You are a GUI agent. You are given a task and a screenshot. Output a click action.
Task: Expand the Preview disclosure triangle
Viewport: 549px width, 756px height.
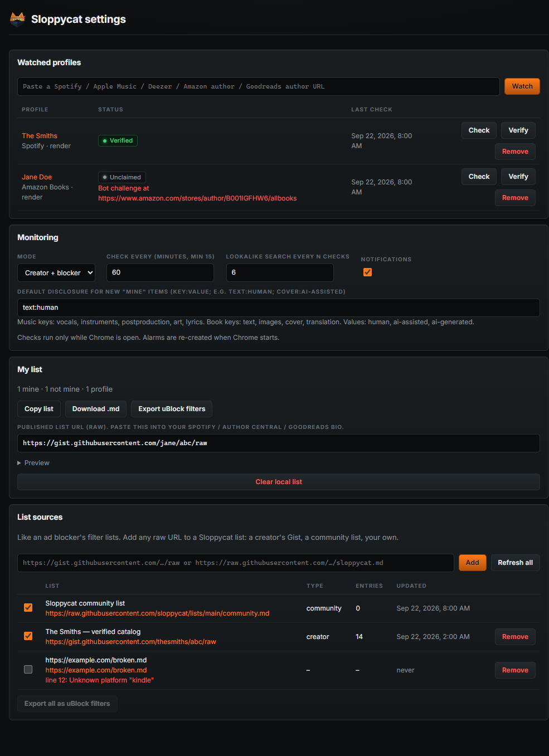click(x=20, y=463)
